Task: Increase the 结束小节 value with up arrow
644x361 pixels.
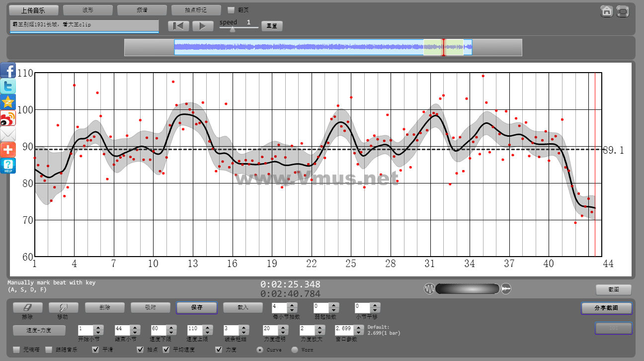Action: (134, 327)
